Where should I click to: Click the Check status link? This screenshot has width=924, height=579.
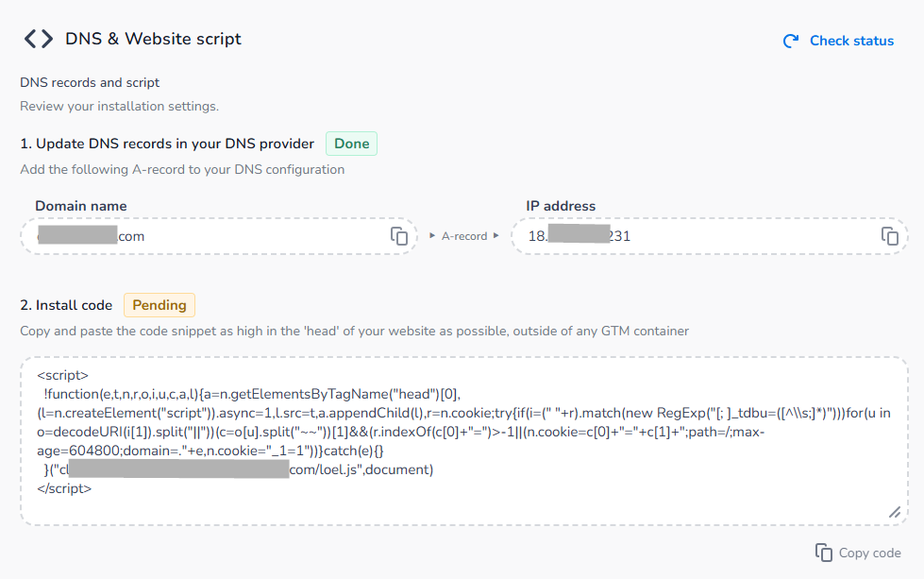click(x=851, y=41)
